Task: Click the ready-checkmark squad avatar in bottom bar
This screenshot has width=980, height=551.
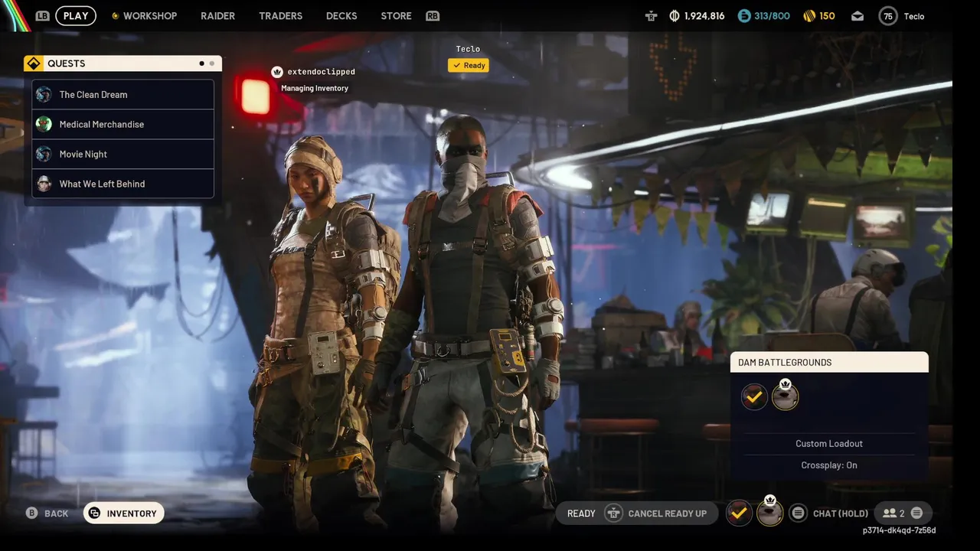Action: 739,513
